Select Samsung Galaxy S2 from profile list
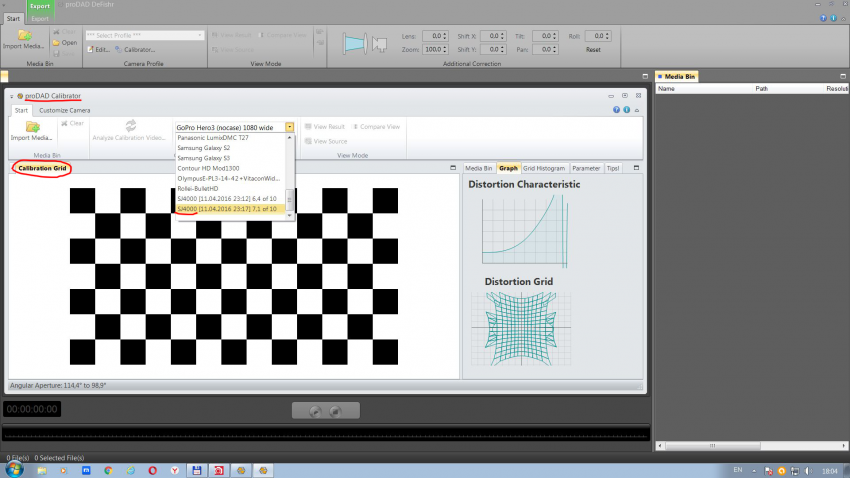This screenshot has height=478, width=850. click(203, 148)
